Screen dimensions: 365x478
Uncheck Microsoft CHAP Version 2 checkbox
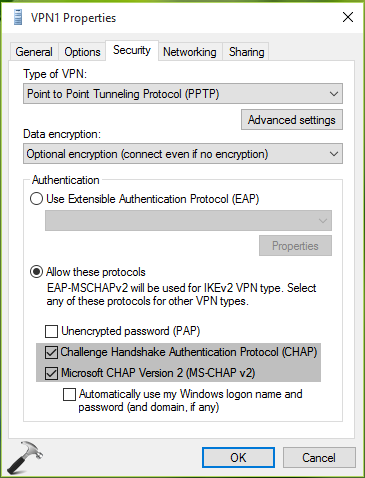pos(51,373)
